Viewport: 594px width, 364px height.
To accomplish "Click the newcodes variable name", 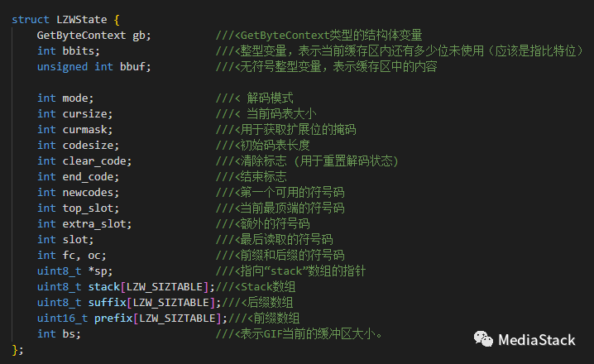I will (x=90, y=192).
